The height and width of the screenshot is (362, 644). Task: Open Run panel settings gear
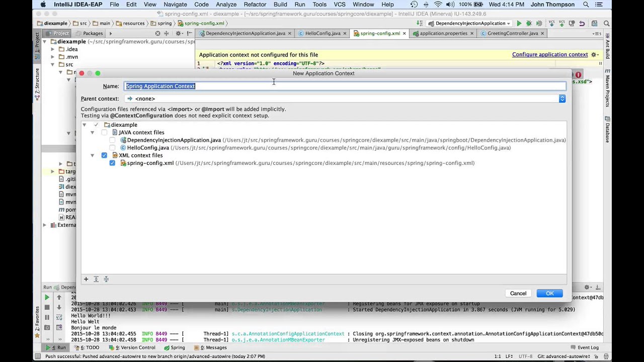coord(587,287)
